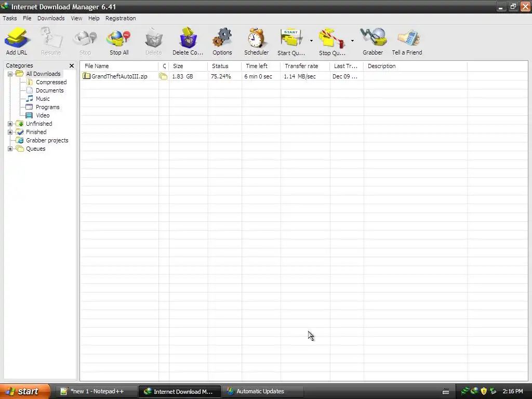Image resolution: width=532 pixels, height=399 pixels.
Task: Open the Tasks menu
Action: pyautogui.click(x=10, y=18)
